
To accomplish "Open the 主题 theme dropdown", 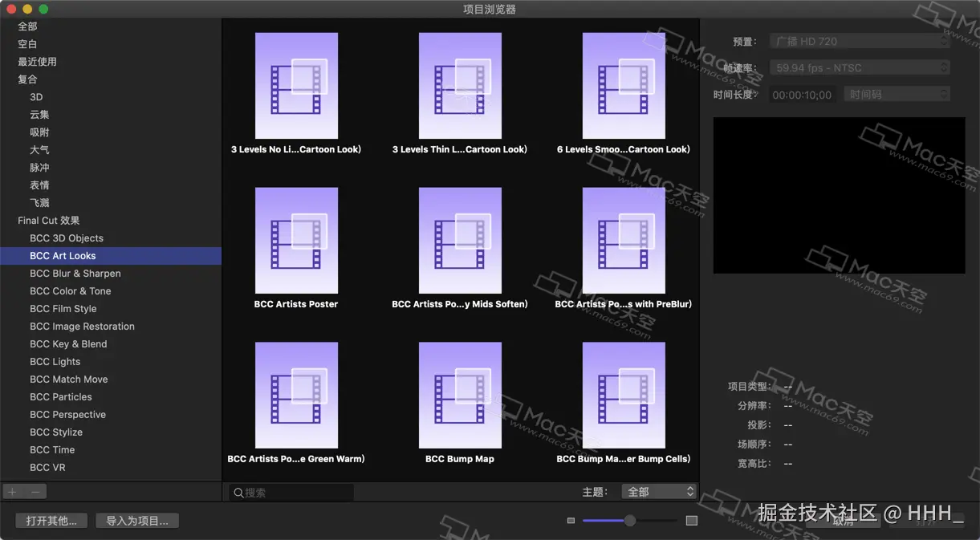I will (x=660, y=492).
